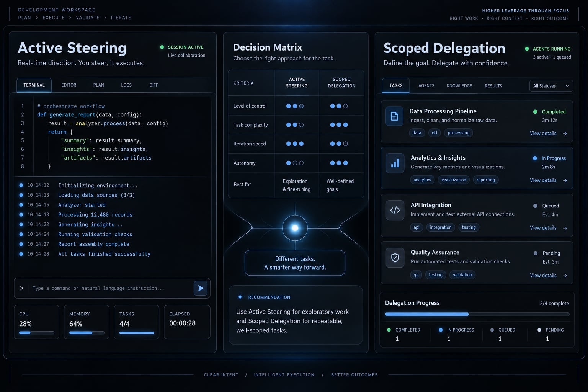Click the Quality Assurance shield icon
Screen dimensions: 588x392
tap(395, 258)
